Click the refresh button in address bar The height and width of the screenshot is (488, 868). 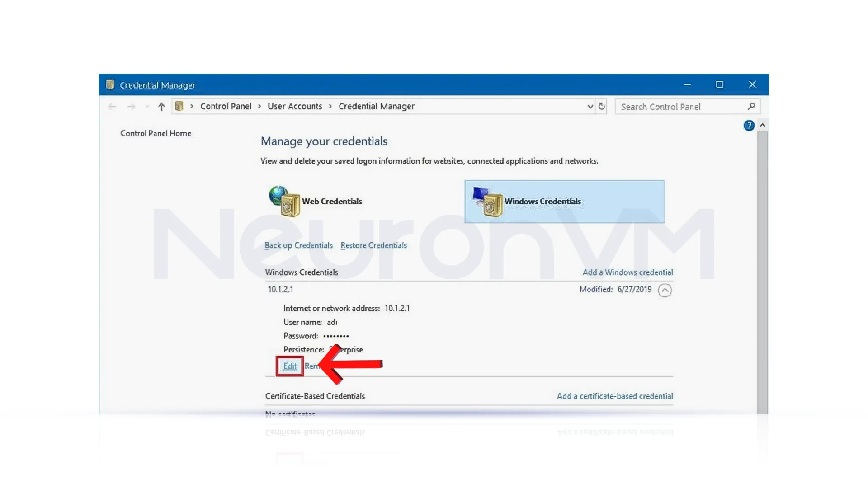tap(602, 106)
